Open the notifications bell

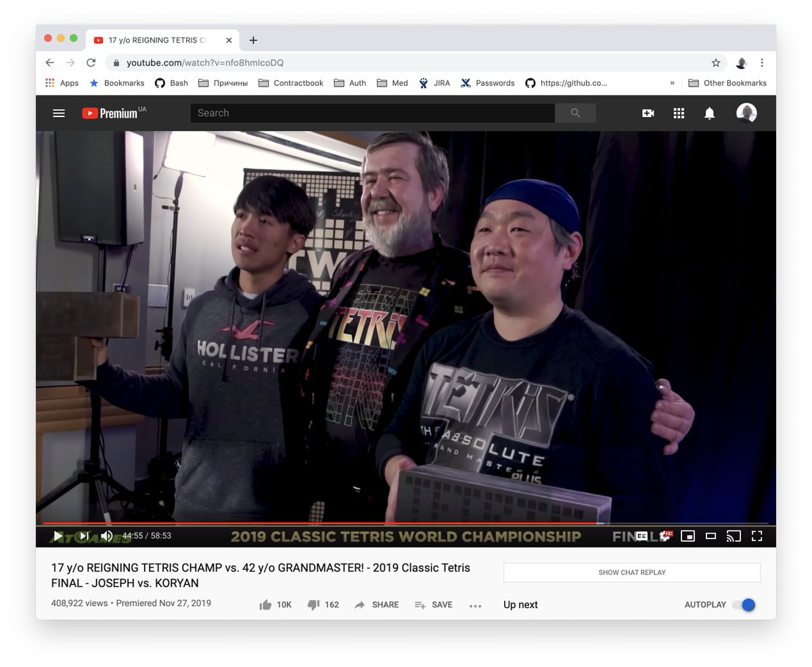pyautogui.click(x=709, y=113)
